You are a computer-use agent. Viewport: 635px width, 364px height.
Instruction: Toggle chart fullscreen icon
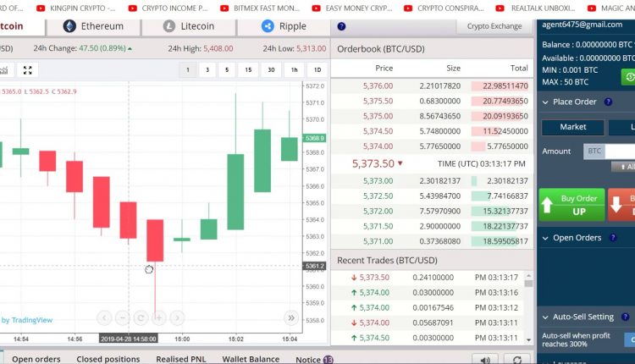coord(28,70)
